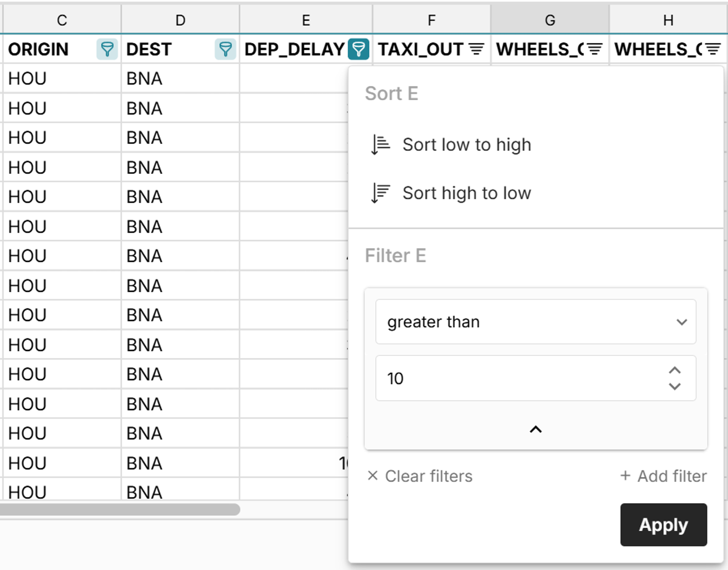
Task: Open the ORIGIN column filter icon
Action: tap(107, 49)
